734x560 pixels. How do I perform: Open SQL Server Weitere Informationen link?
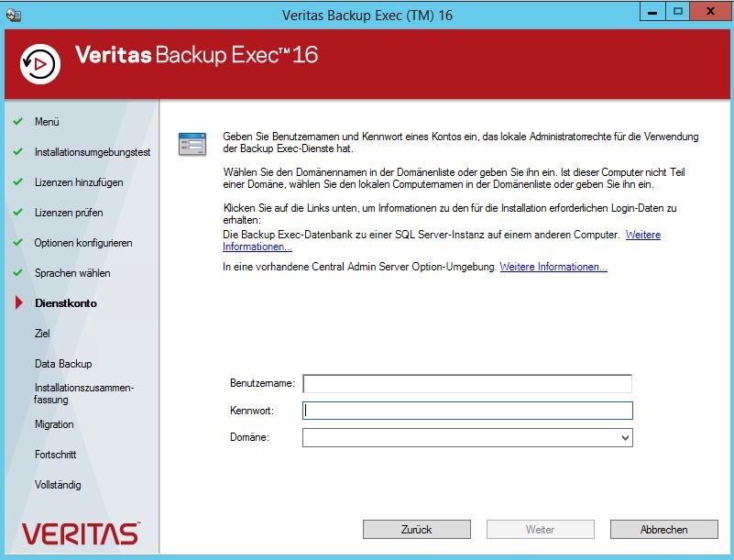tap(642, 235)
